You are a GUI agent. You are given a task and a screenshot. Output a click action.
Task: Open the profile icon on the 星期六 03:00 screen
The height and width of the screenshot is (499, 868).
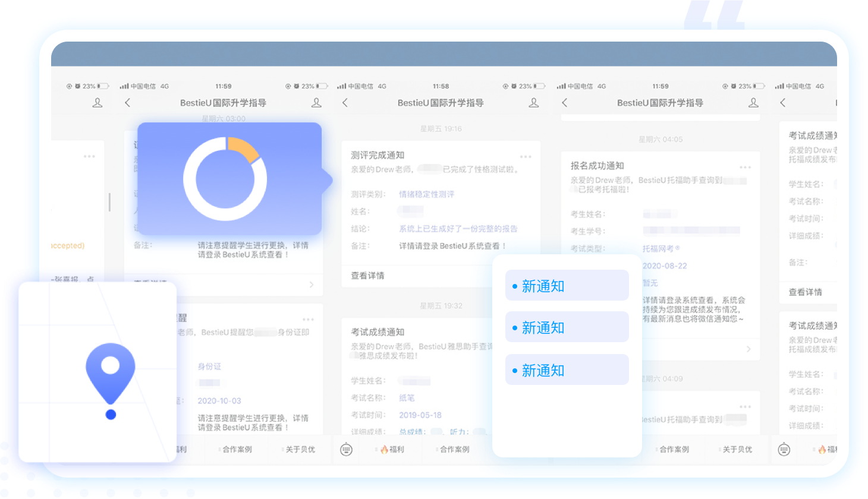tap(316, 103)
